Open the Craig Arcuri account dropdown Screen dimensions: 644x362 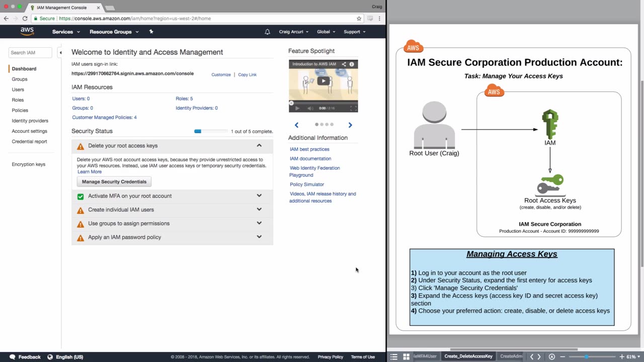click(x=294, y=32)
